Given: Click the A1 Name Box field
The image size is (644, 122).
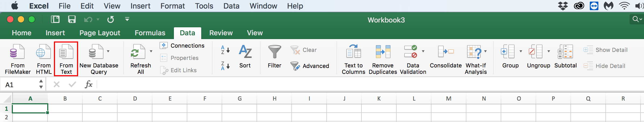Looking at the screenshot, I should 20,85.
